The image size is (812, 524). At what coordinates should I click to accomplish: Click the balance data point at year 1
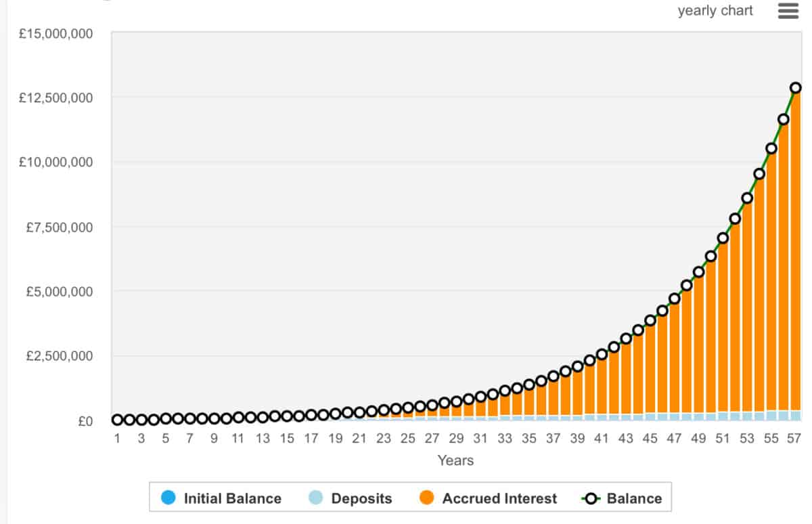(x=117, y=420)
